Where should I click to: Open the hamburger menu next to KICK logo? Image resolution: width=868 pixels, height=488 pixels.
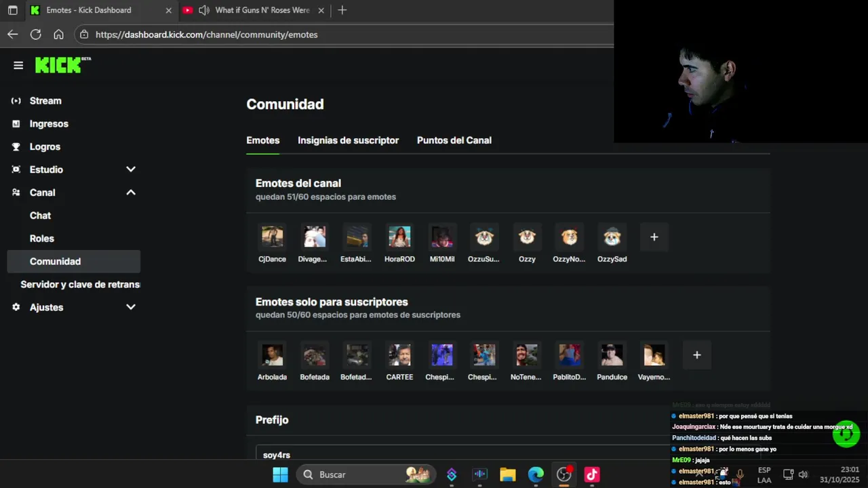click(x=18, y=65)
